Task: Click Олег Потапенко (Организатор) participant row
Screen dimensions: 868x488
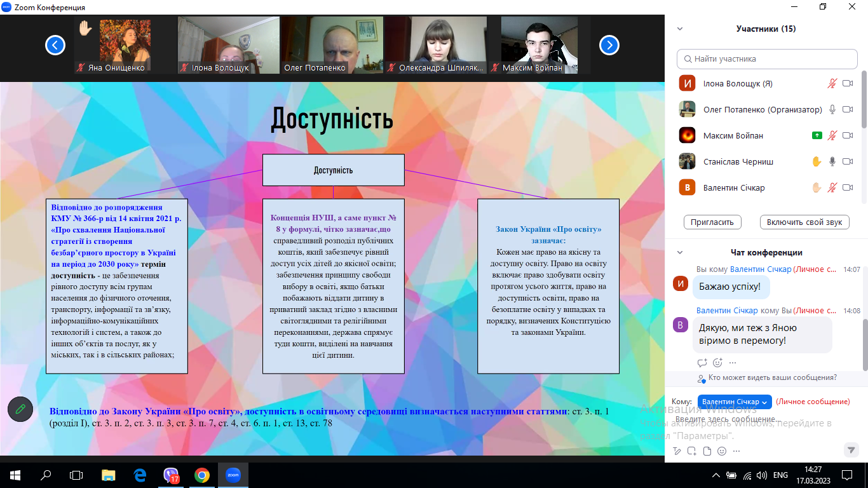Action: pyautogui.click(x=766, y=109)
